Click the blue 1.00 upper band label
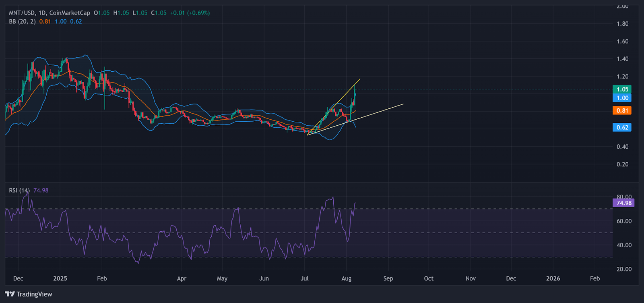The height and width of the screenshot is (303, 644). [622, 98]
